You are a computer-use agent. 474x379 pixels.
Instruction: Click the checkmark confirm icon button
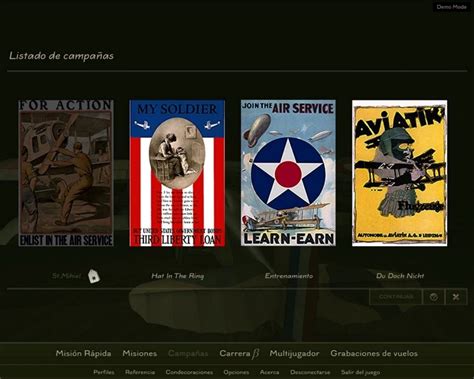433,297
